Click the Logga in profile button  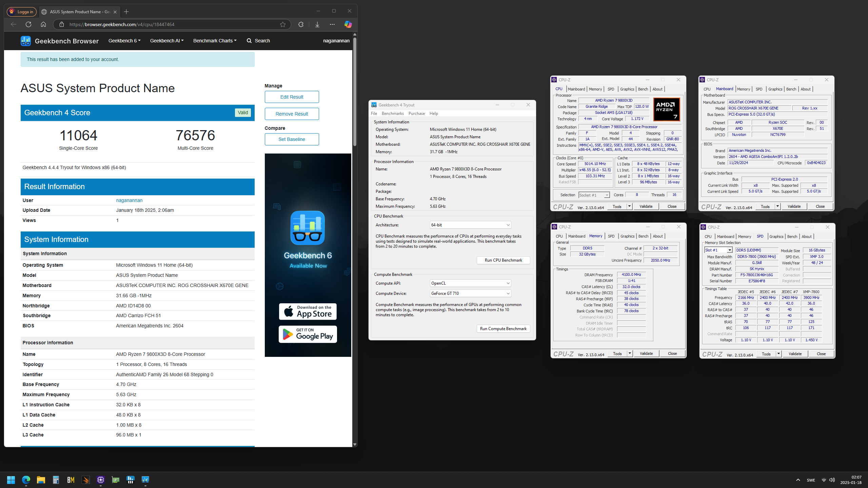tap(22, 12)
